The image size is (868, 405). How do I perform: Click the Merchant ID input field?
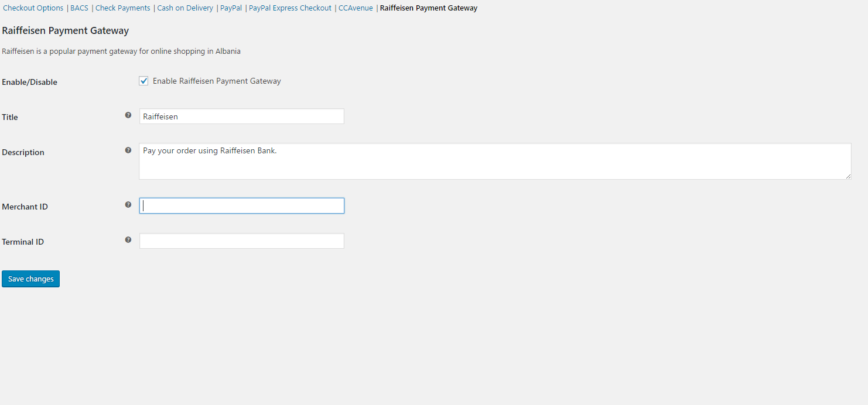[241, 206]
